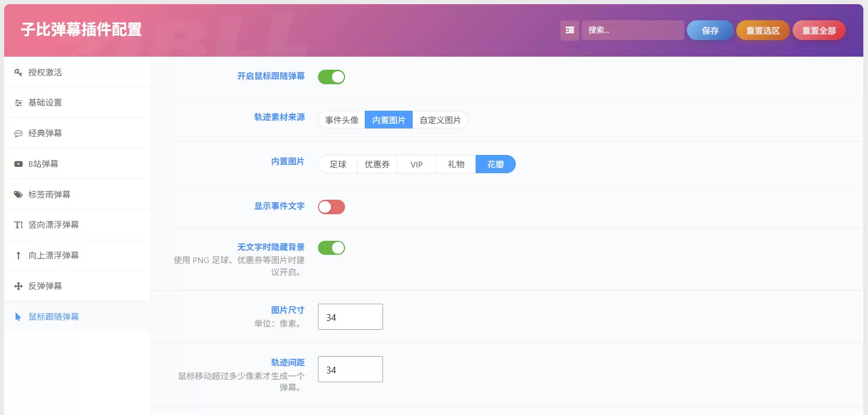Image resolution: width=868 pixels, height=415 pixels.
Task: Click the chat bubble icon for 经典弹幕
Action: pyautogui.click(x=18, y=134)
